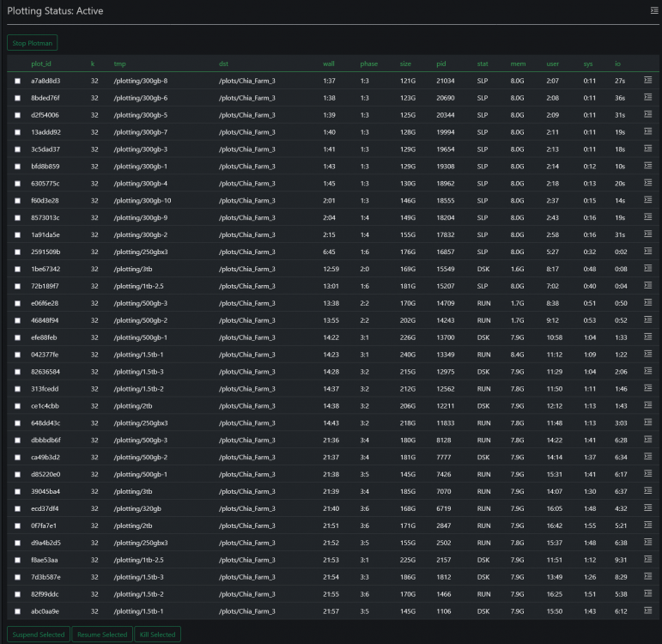Open log icon for plot d2f54006
Viewport: 662px width, 644px height.
[647, 114]
